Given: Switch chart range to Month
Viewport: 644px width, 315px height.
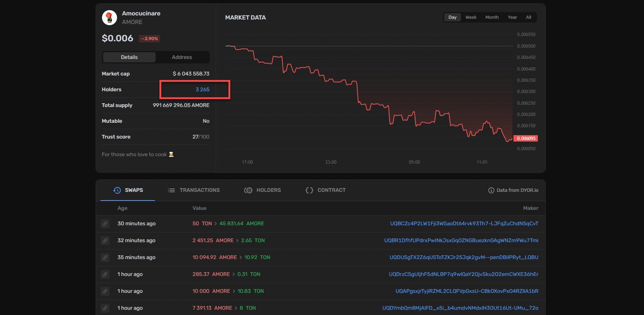Looking at the screenshot, I should point(492,17).
